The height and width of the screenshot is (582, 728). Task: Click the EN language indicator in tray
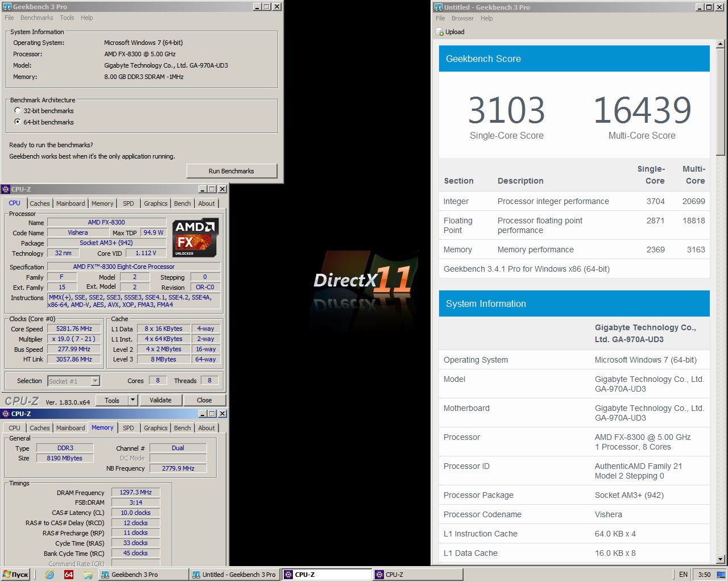point(684,575)
